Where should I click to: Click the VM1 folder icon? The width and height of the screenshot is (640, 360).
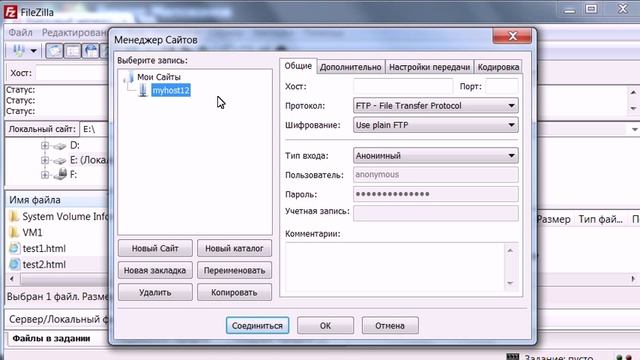click(x=14, y=232)
